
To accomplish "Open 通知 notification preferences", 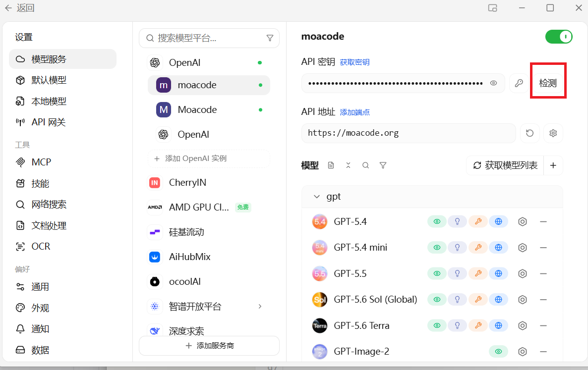I will coord(62,329).
